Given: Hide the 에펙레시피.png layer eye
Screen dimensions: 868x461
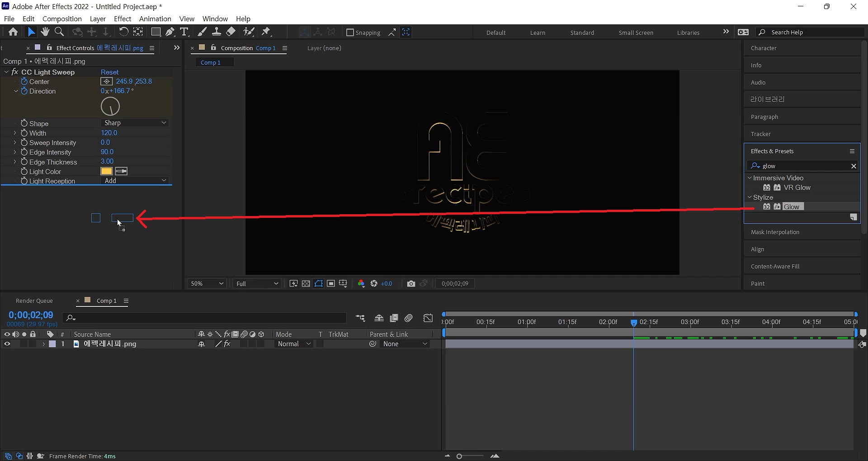Looking at the screenshot, I should 7,344.
